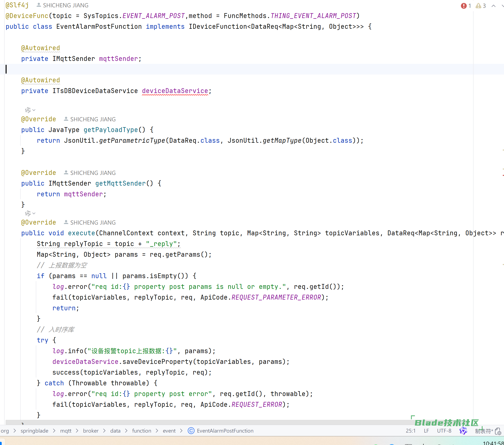Viewport: 504px width, 445px height.
Task: Click the getPayloadType method name
Action: click(111, 130)
